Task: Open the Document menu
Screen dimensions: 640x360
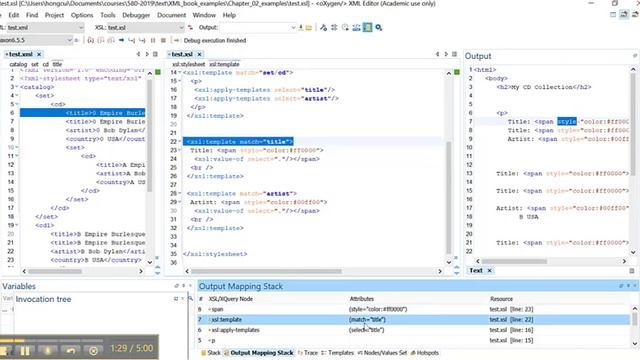Action: [x=171, y=15]
